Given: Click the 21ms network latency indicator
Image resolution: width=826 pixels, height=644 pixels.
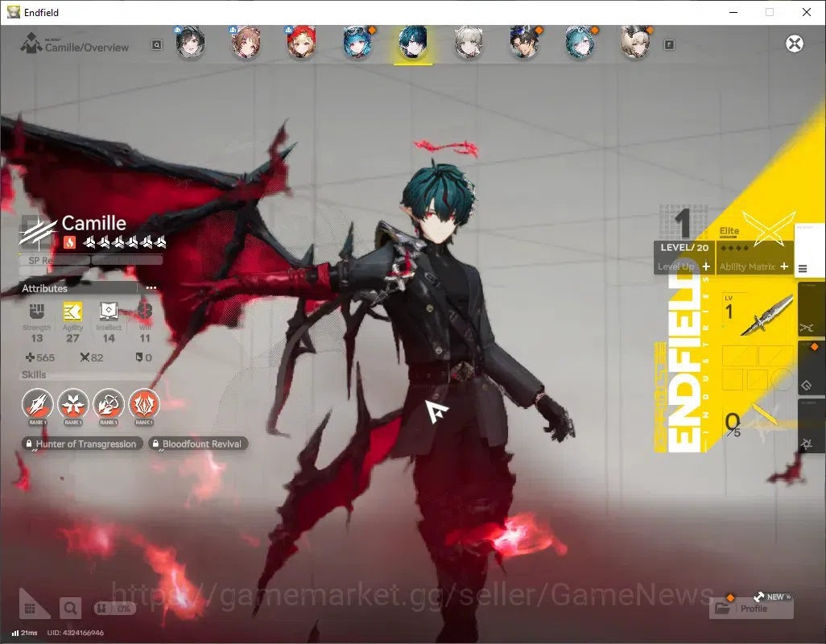Looking at the screenshot, I should (25, 633).
